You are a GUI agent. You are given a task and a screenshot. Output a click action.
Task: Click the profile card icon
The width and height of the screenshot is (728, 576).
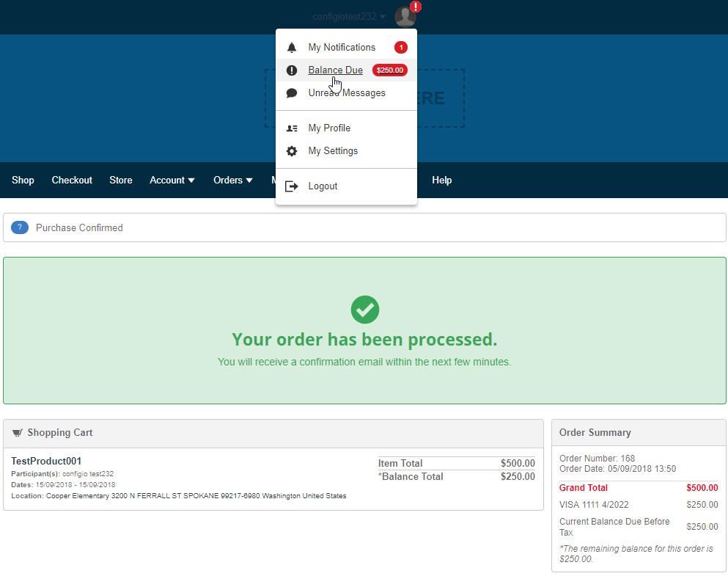click(292, 128)
